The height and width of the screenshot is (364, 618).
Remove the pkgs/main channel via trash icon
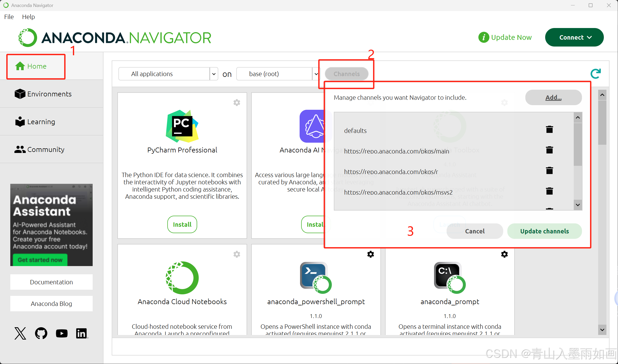click(x=549, y=150)
